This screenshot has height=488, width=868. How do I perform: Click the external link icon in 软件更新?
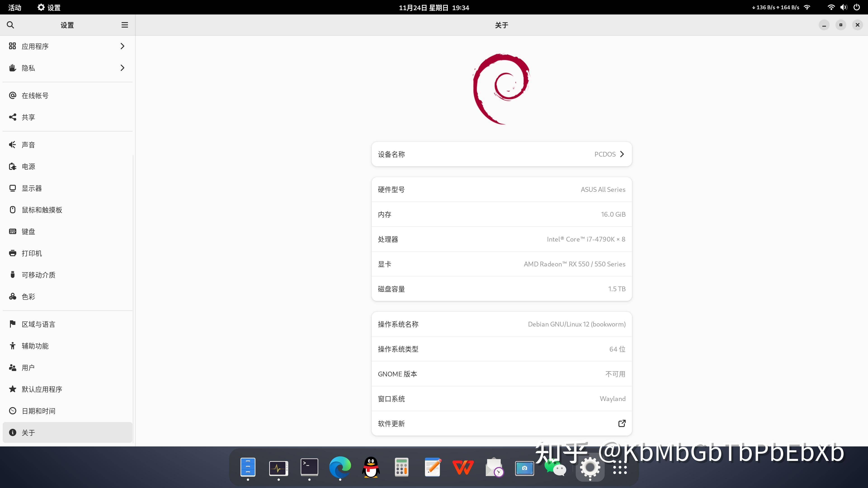pyautogui.click(x=622, y=424)
